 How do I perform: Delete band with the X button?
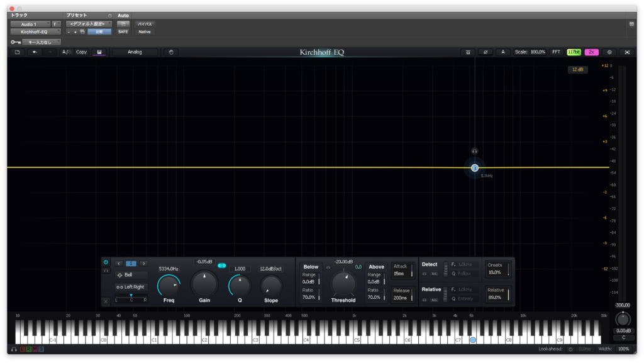point(106,301)
